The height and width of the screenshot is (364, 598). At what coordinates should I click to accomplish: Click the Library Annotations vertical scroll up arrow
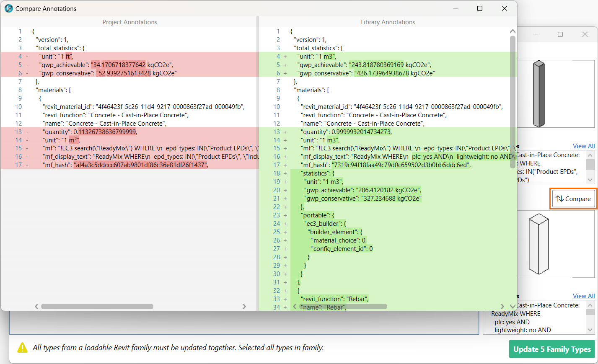click(x=513, y=31)
